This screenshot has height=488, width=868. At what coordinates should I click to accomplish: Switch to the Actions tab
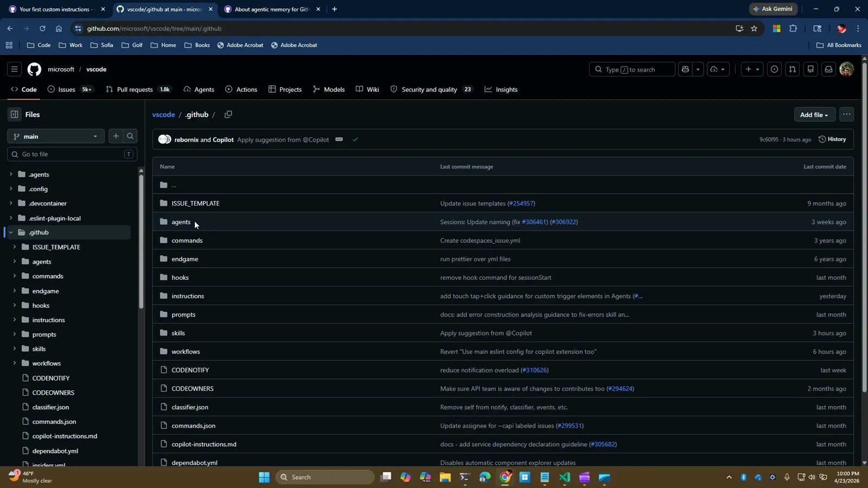point(241,89)
